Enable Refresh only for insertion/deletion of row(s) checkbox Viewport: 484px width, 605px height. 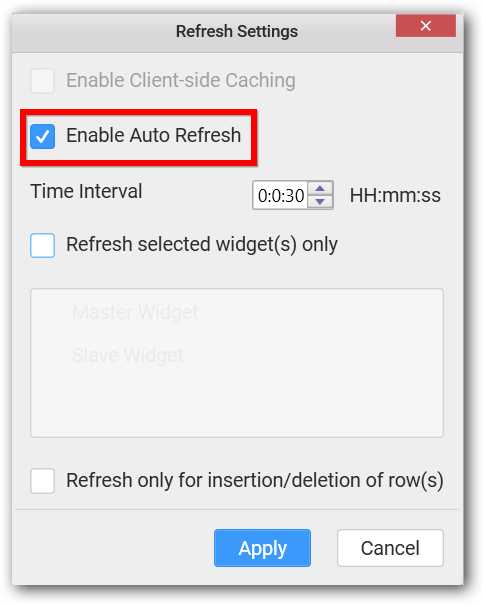pos(42,481)
